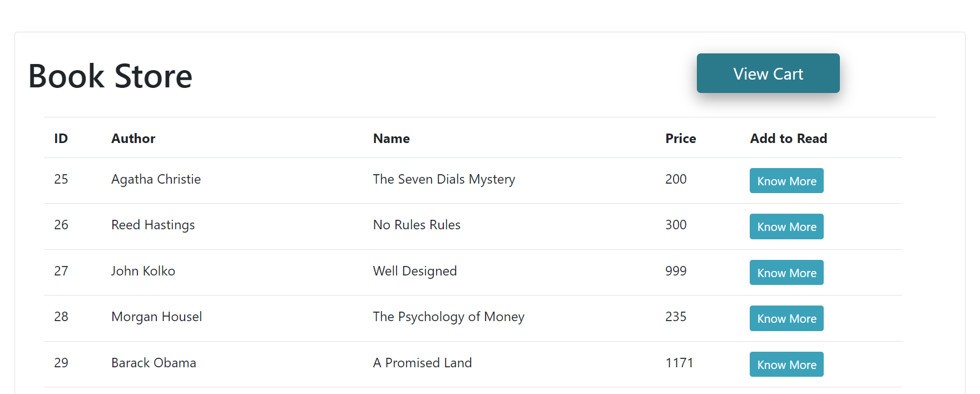Image resolution: width=980 pixels, height=394 pixels.
Task: Click Know More for The Seven Dials Mystery
Action: (x=786, y=181)
